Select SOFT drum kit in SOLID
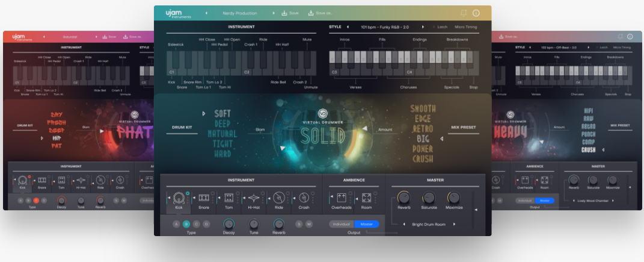 point(222,113)
